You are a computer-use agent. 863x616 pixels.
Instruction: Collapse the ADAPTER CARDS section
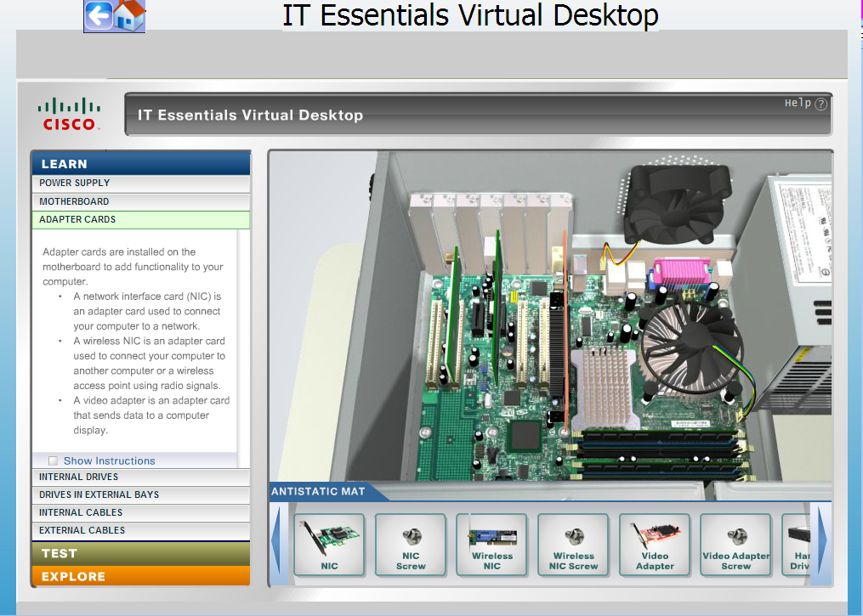[x=141, y=219]
